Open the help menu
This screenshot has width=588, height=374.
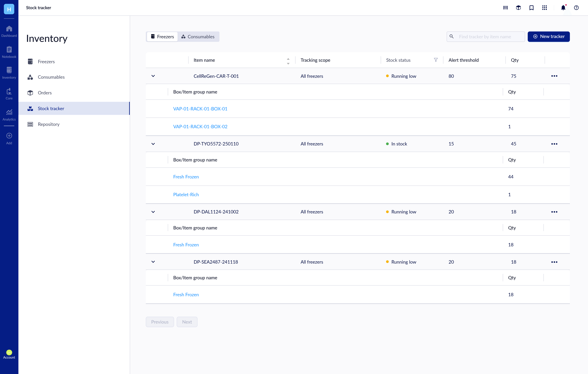click(576, 8)
